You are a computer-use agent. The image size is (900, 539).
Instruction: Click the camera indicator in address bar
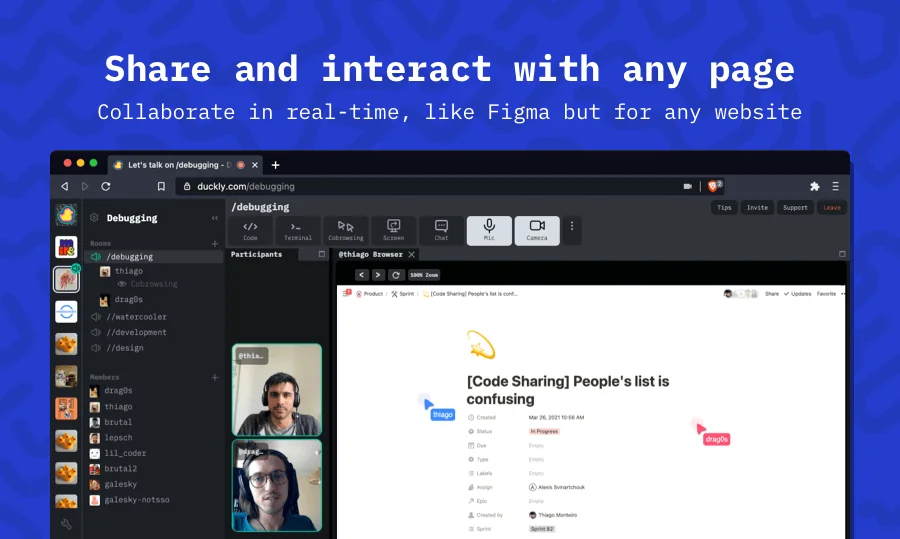click(688, 187)
